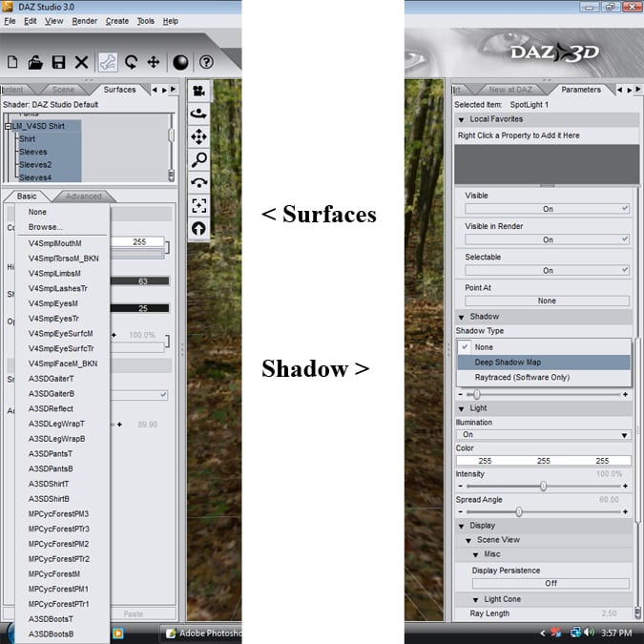Open the Illumination dropdown
This screenshot has width=644, height=644.
point(544,434)
